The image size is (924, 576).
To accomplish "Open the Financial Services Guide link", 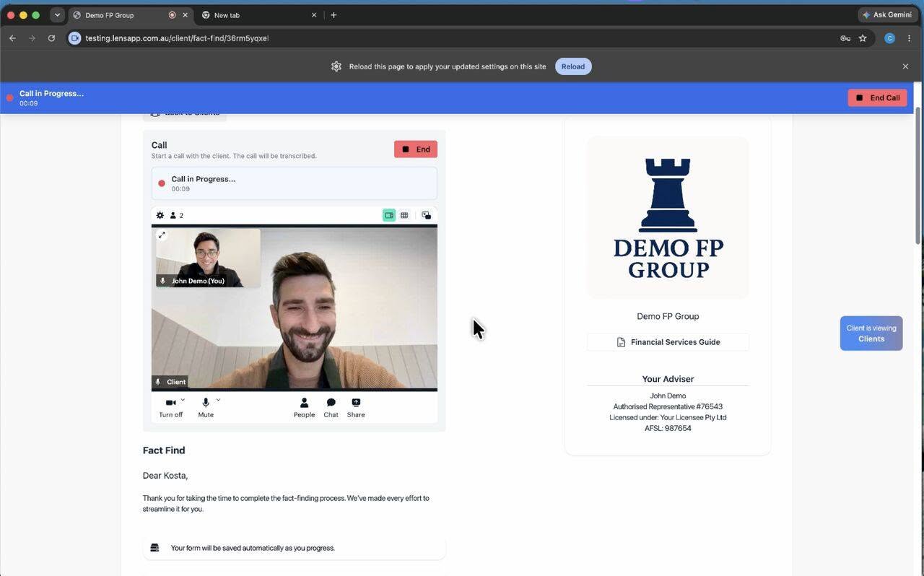I will 668,342.
